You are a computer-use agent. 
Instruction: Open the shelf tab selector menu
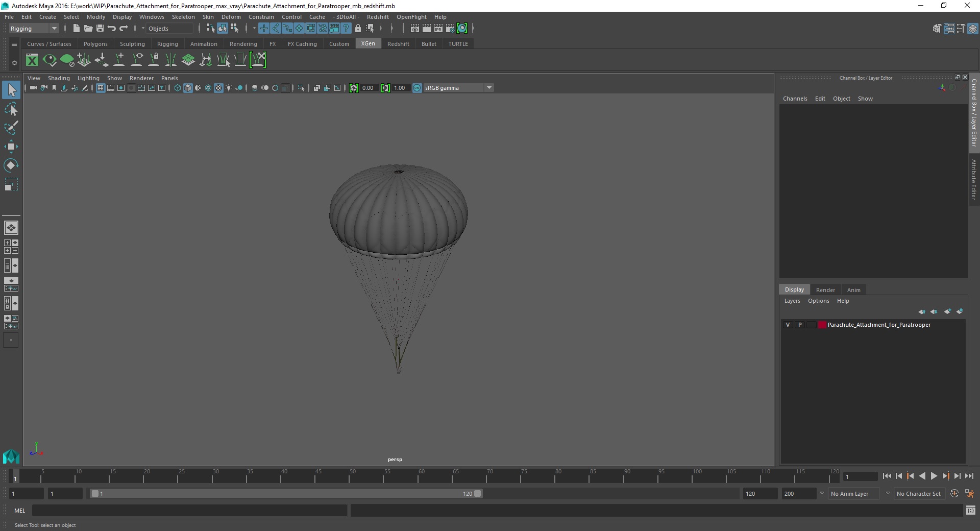pos(14,45)
